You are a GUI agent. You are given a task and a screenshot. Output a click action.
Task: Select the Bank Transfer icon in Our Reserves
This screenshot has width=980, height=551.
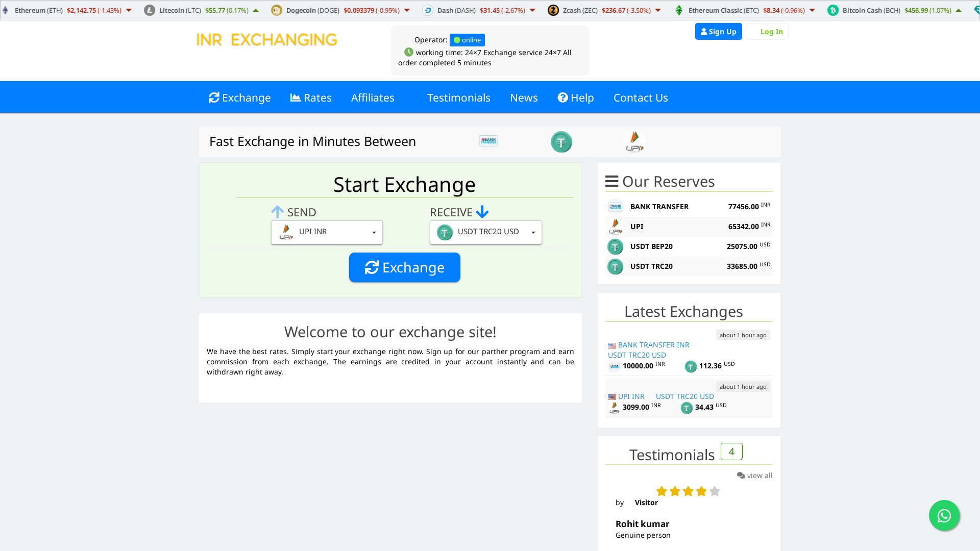[x=616, y=207]
